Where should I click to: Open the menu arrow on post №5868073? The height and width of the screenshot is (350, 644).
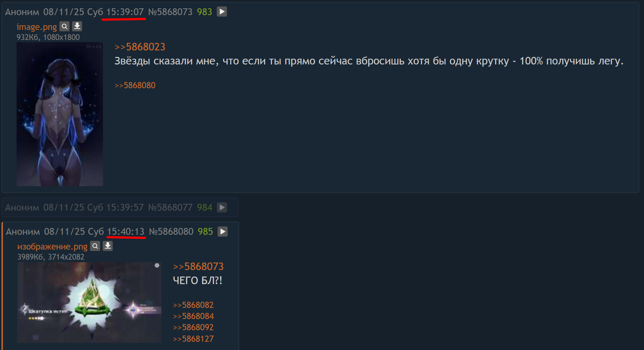pos(222,12)
